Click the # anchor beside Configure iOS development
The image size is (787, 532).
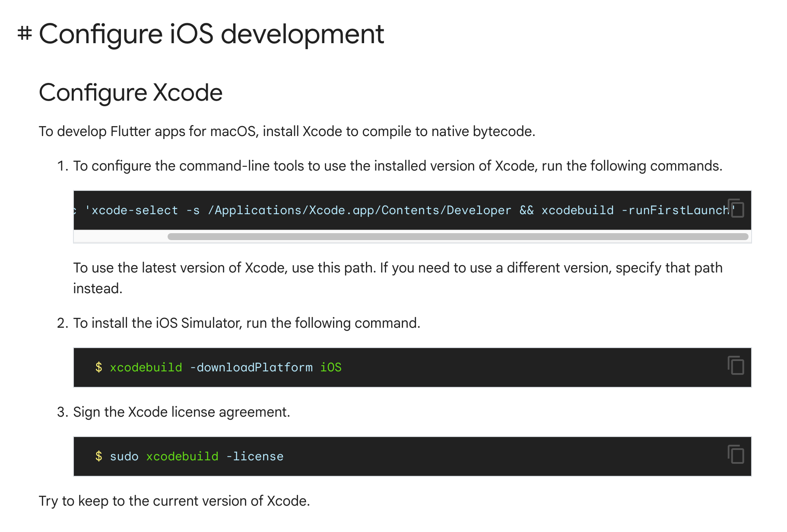25,34
